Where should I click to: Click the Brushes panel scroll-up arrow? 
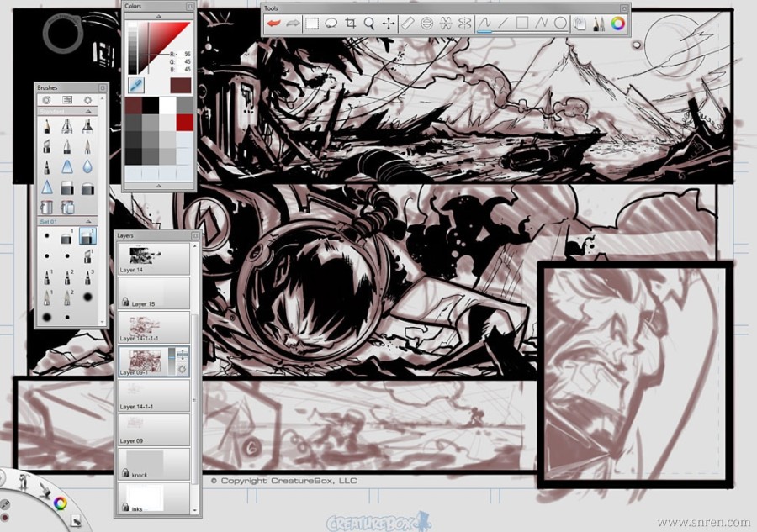click(103, 99)
